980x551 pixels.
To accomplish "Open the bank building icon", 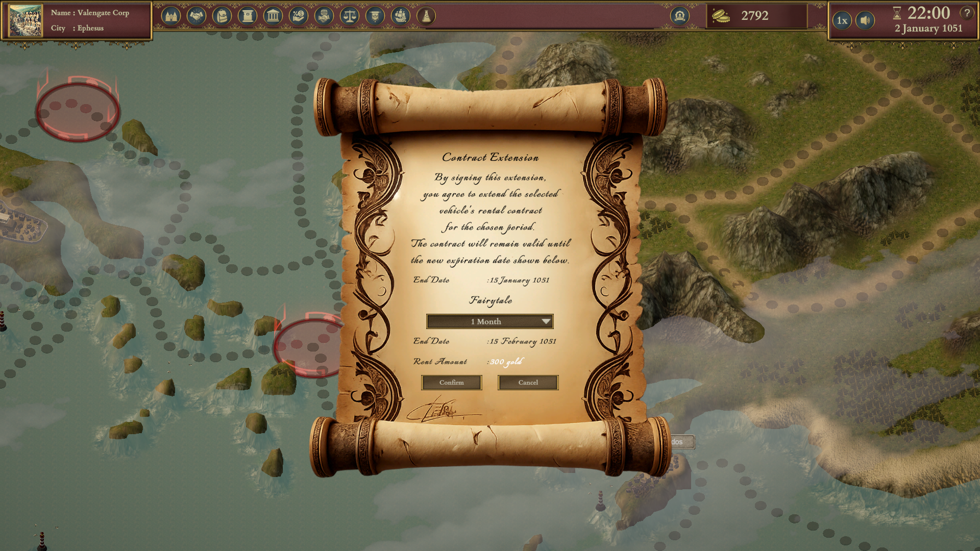I will 273,16.
